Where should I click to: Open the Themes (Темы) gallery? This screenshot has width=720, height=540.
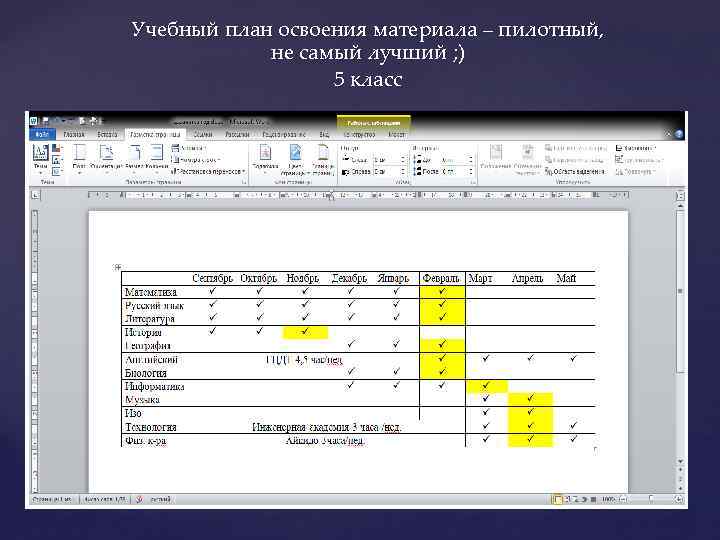tap(40, 158)
